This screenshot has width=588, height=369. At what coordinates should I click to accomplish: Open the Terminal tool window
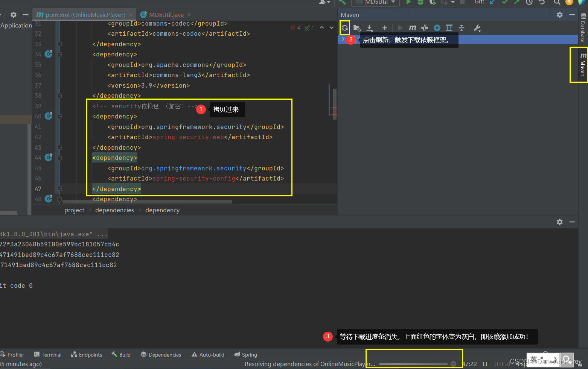[48, 355]
